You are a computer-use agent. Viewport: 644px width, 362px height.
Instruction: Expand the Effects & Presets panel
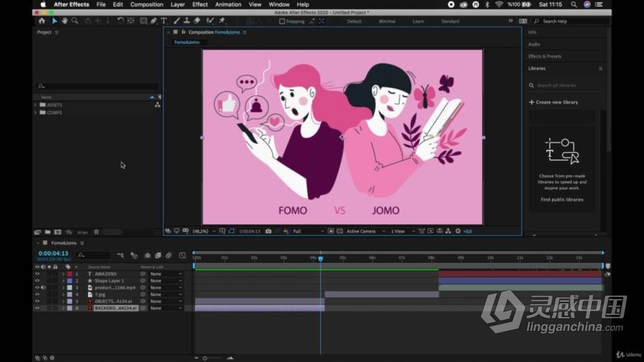click(x=544, y=56)
